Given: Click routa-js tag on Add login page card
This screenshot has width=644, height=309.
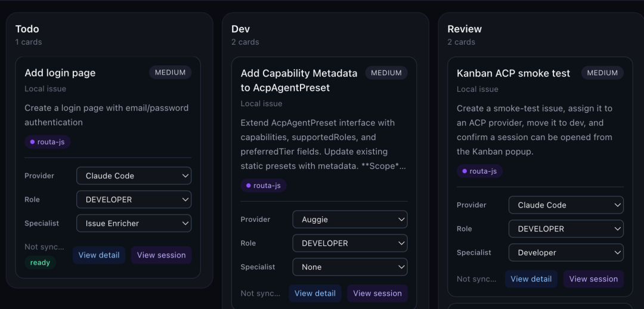Looking at the screenshot, I should [x=48, y=142].
